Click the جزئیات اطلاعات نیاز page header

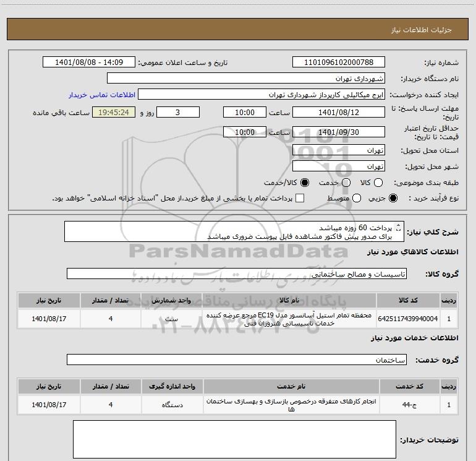click(x=237, y=30)
